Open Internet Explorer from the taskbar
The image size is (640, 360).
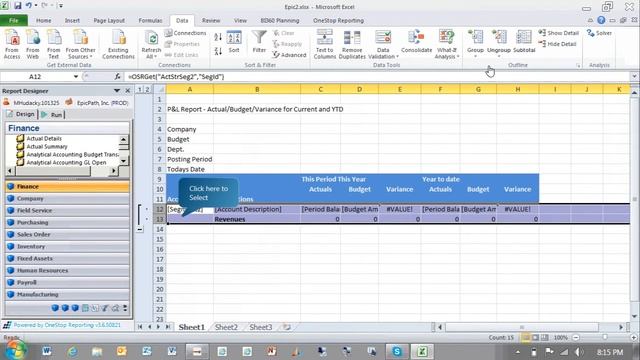click(x=72, y=351)
